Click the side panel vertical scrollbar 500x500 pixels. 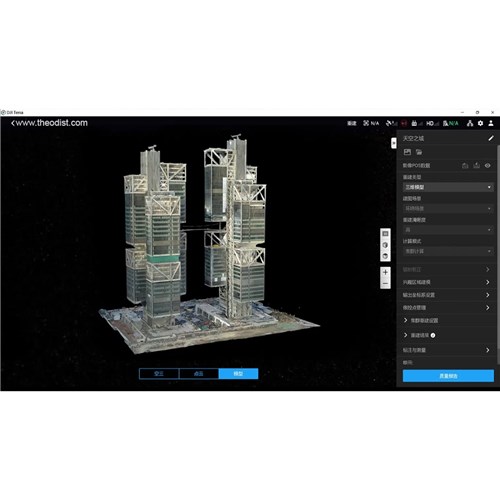pyautogui.click(x=498, y=247)
